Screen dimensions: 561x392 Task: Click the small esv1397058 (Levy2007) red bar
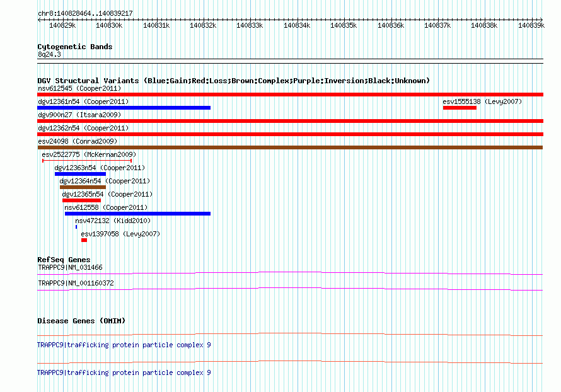pos(84,240)
